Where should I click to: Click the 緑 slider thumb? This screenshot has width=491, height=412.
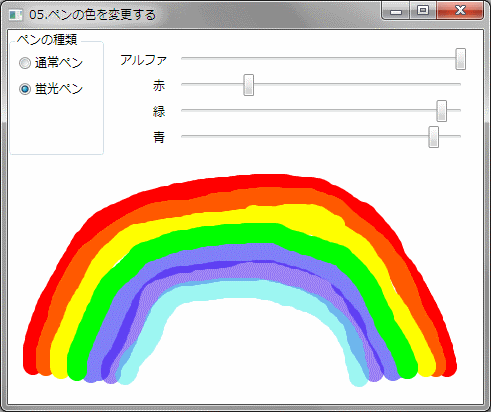pos(441,111)
